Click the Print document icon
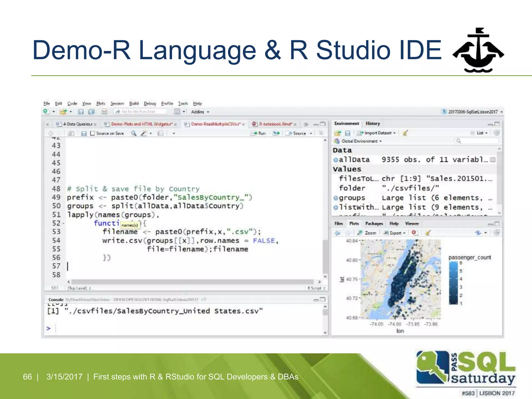This screenshot has width=532, height=399. (104, 112)
